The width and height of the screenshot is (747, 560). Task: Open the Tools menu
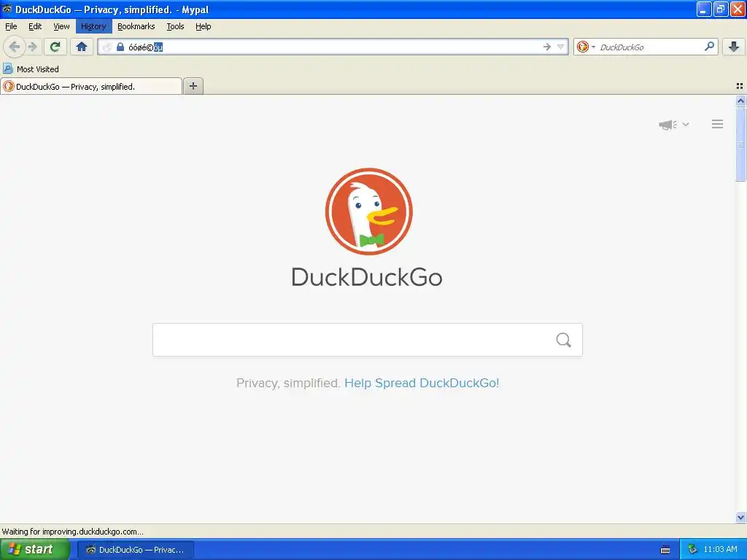(175, 26)
